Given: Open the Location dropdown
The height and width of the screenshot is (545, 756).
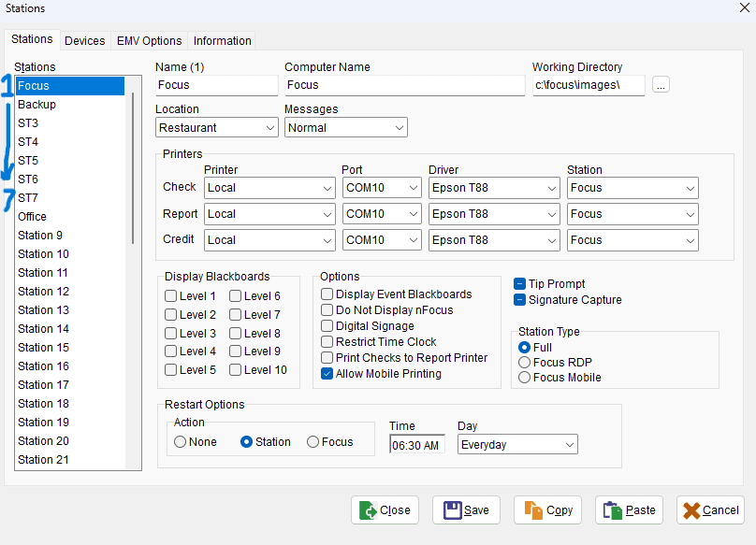Looking at the screenshot, I should (216, 128).
